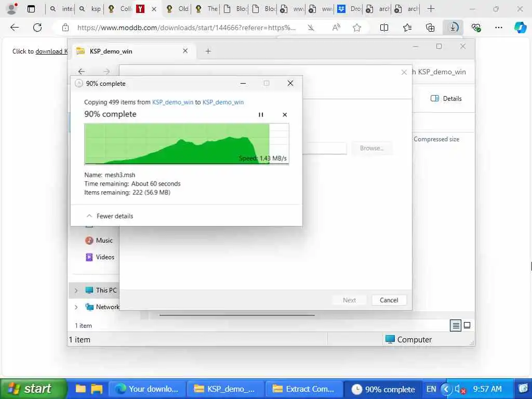Open Edge tab actions menu icon
Image resolution: width=532 pixels, height=399 pixels.
pos(31,9)
